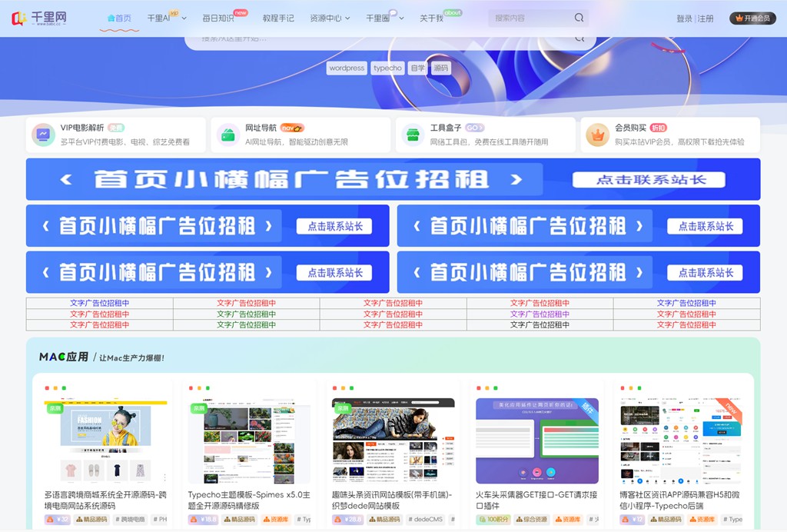This screenshot has height=532, width=787.
Task: Click the 工具盒子 green store icon
Action: (413, 135)
